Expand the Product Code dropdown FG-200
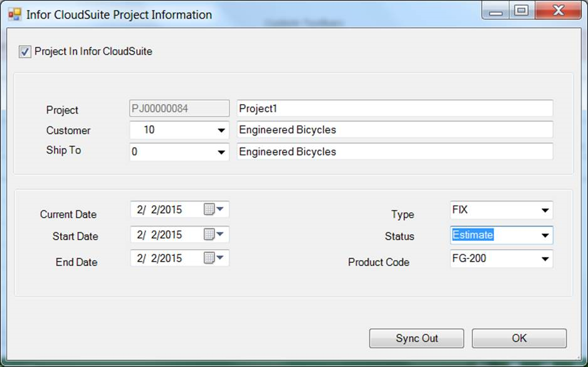Viewport: 588px width, 367px height. click(544, 258)
